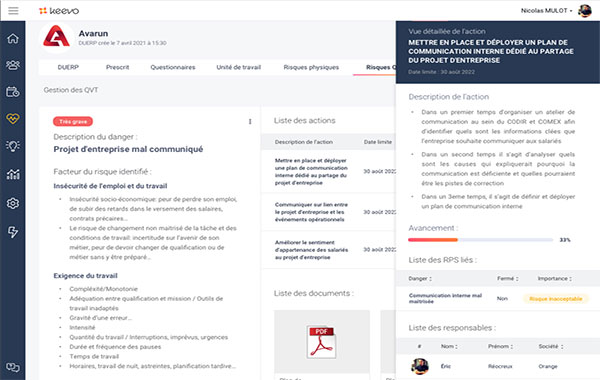Screen dimensions: 600x380
Task: Switch to the Prescrit tab
Action: [117, 67]
